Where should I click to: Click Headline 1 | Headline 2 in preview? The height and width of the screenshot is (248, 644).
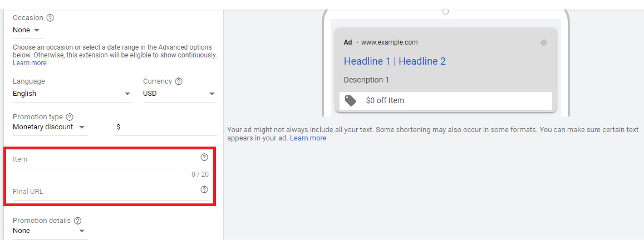click(395, 61)
